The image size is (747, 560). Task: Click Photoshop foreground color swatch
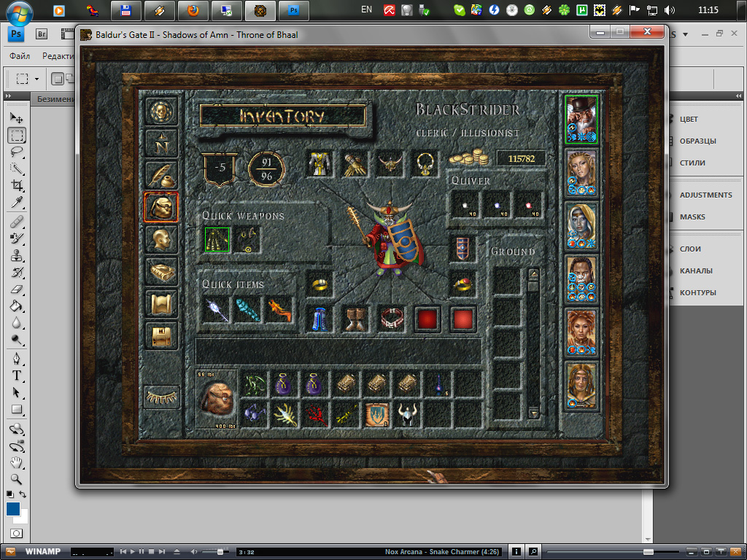pos(13,508)
